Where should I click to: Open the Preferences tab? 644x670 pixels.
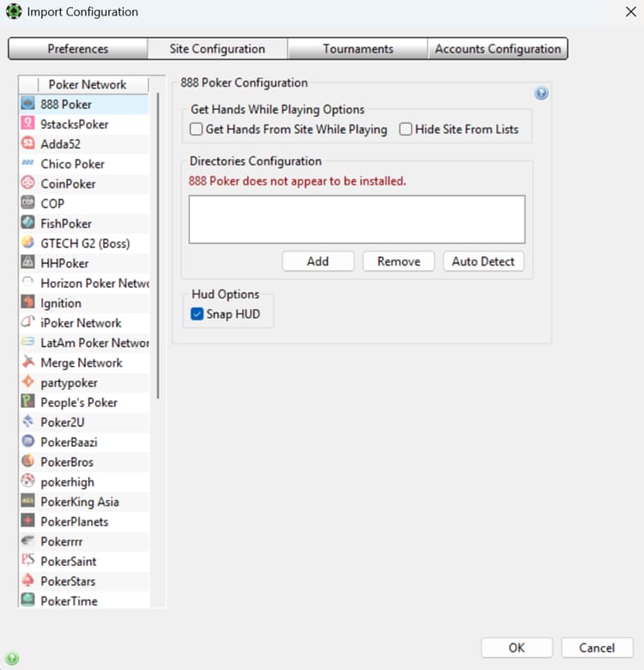click(78, 49)
